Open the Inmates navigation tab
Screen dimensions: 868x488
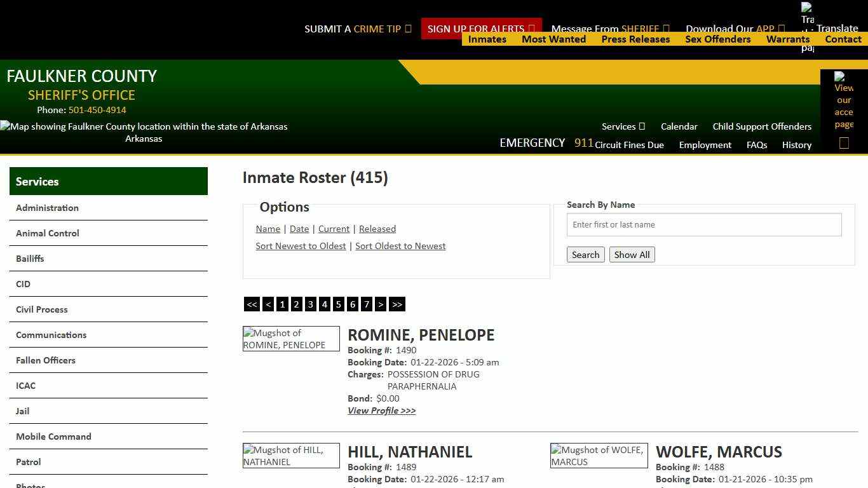tap(487, 39)
